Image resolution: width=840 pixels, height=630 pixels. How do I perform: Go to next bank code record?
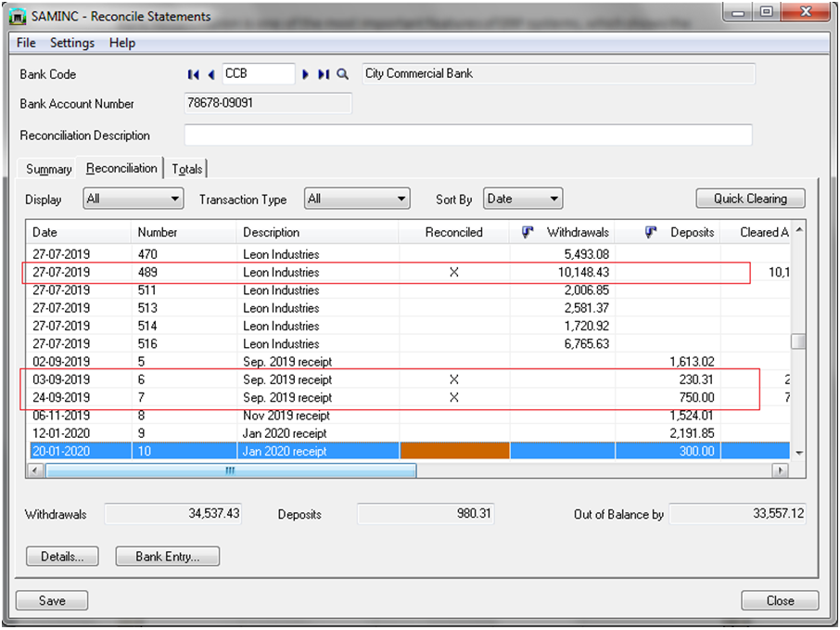tap(305, 74)
